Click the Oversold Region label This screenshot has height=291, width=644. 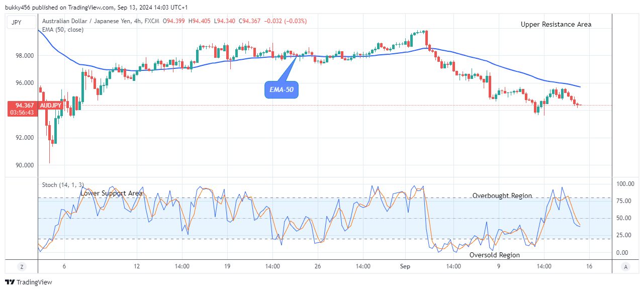494,255
